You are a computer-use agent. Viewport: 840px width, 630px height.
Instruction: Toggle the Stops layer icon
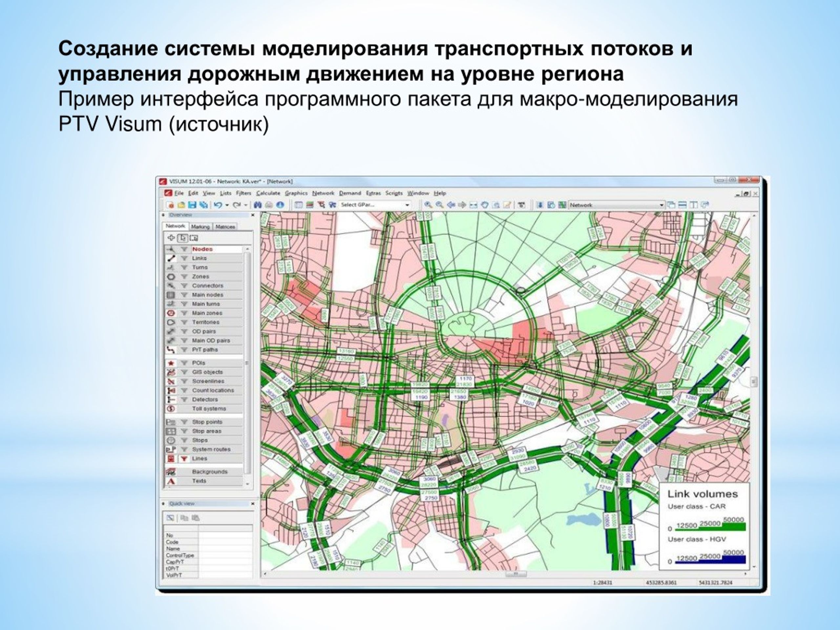tap(171, 440)
